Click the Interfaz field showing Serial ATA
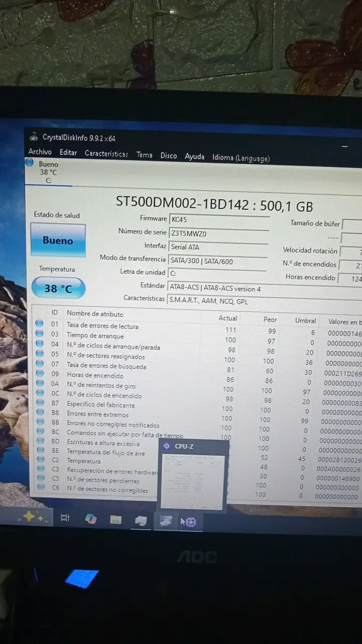Viewport: 362px width, 644px height. pos(218,247)
